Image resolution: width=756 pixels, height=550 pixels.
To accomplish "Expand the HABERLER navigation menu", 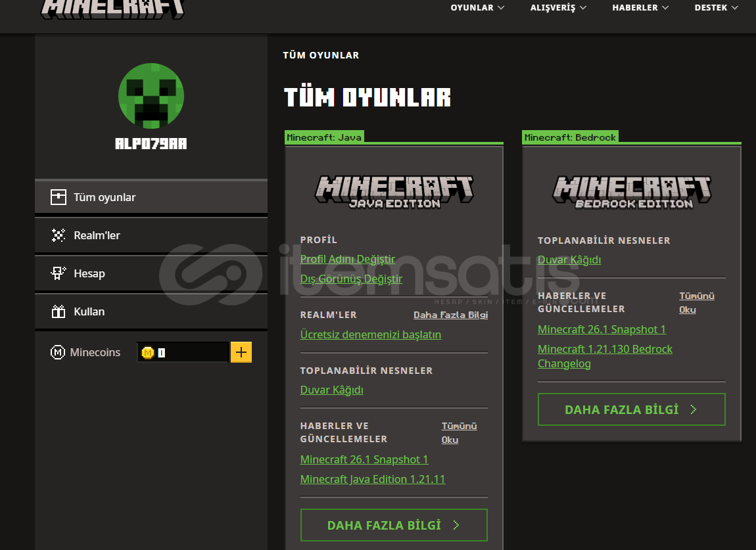I will click(640, 8).
